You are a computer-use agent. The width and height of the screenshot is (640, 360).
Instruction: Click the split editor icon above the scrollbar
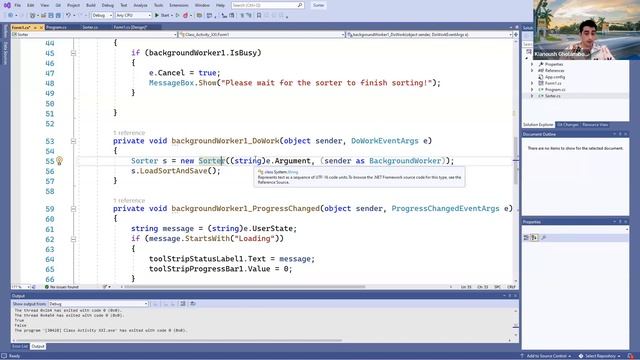coord(516,35)
